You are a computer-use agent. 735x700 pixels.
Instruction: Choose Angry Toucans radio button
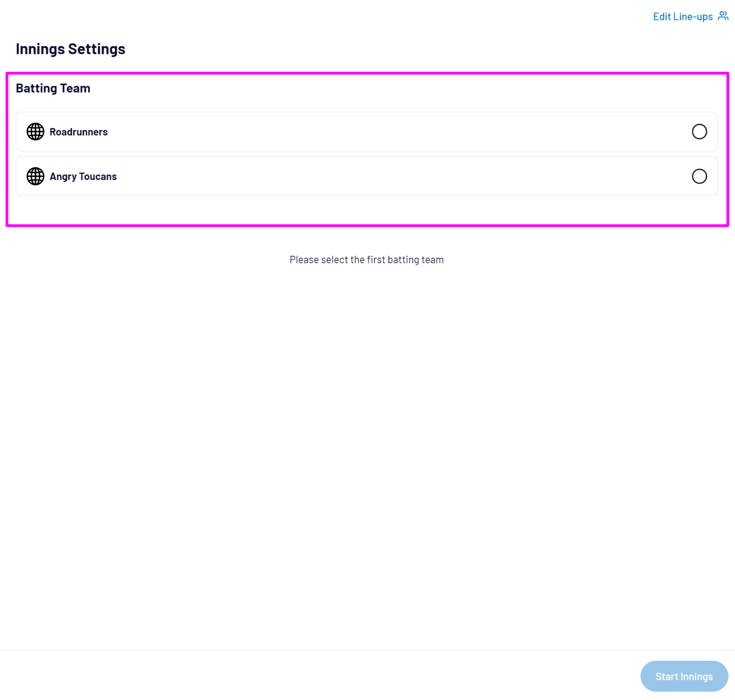699,176
